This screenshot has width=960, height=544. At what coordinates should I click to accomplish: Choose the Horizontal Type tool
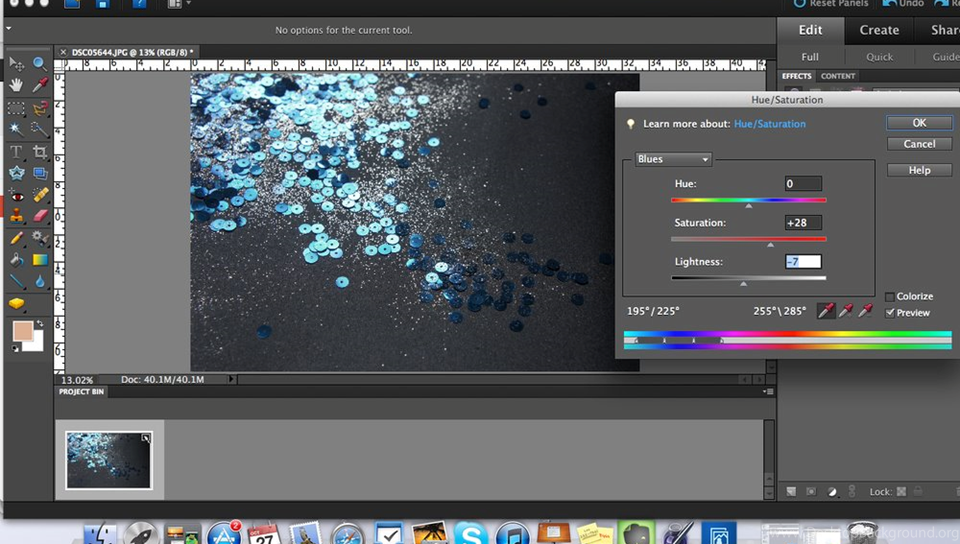point(16,152)
